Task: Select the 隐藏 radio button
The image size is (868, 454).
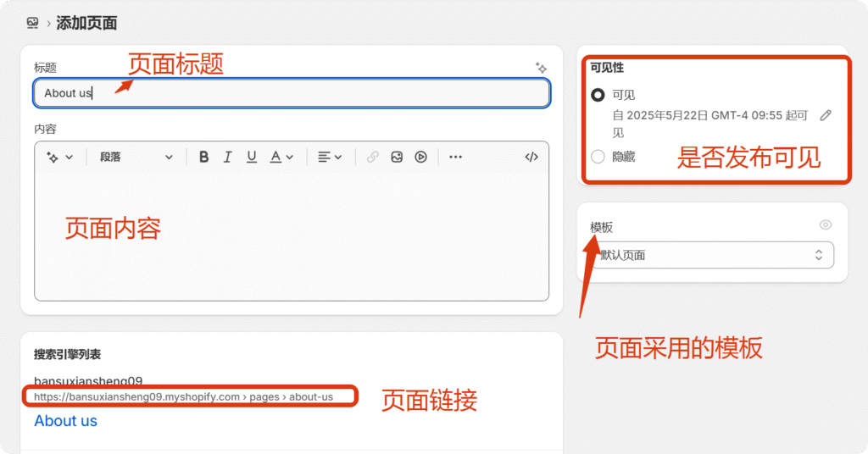Action: coord(598,157)
